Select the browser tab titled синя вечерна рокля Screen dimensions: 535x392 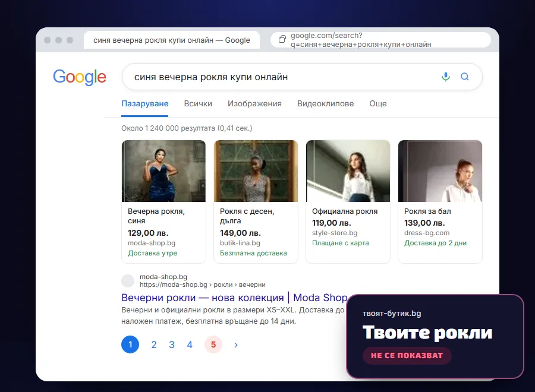coord(172,40)
